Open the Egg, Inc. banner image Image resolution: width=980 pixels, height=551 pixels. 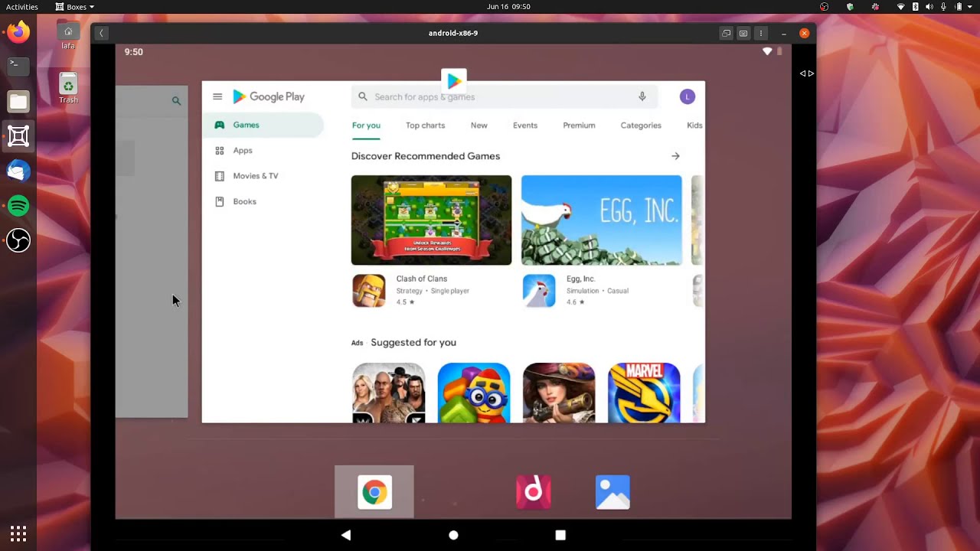(x=601, y=220)
